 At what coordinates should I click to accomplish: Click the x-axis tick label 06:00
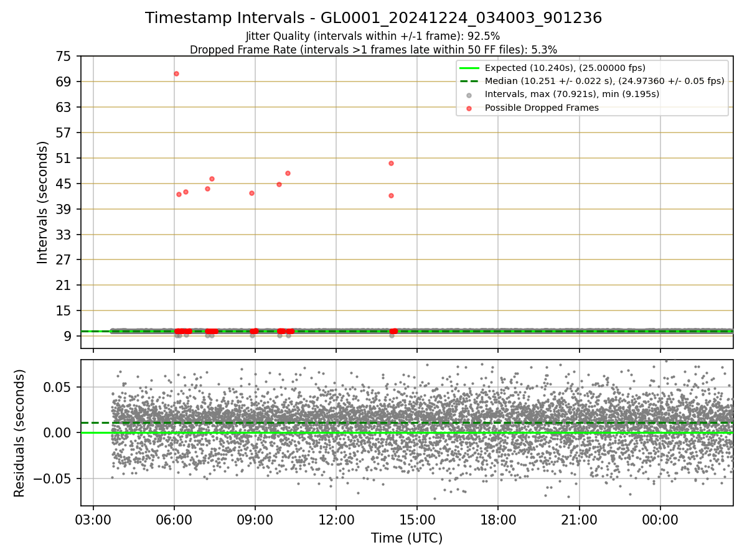click(174, 520)
